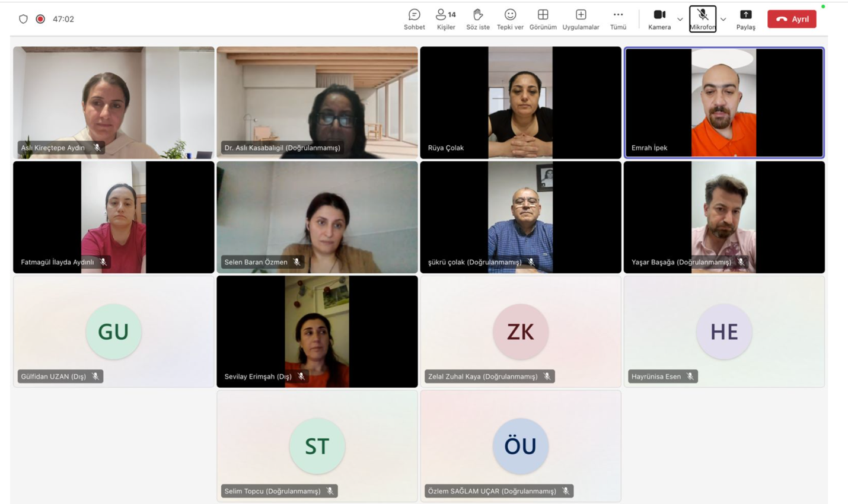Leave the meeting with Ayrıl
This screenshot has height=504, width=848.
[792, 19]
